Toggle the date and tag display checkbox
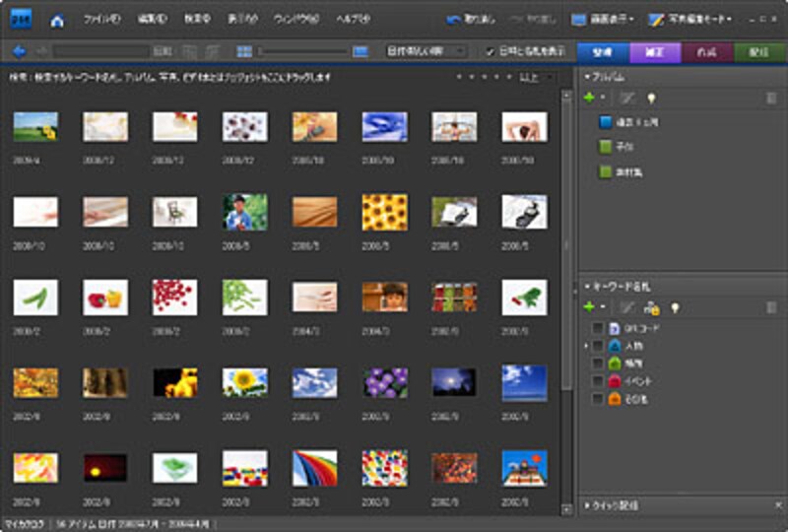 click(x=491, y=51)
